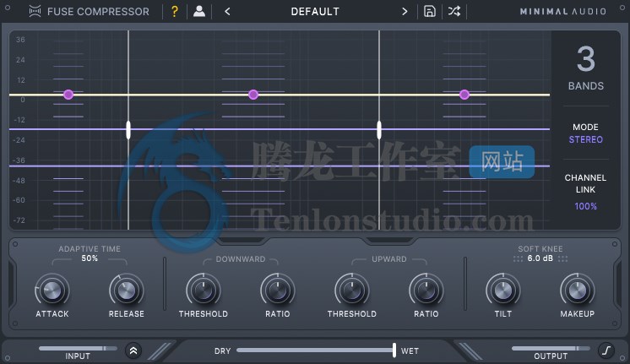630x364 pixels.
Task: Save preset with the floppy disk icon
Action: [430, 11]
